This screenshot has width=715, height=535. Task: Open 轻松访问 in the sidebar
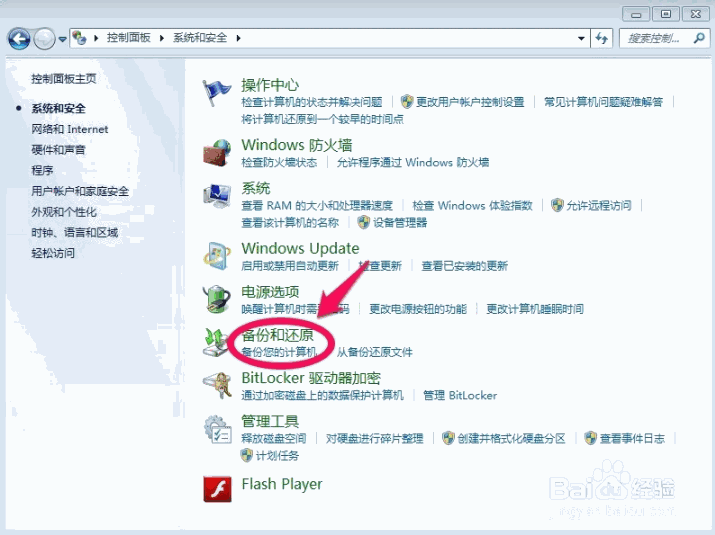tap(53, 253)
